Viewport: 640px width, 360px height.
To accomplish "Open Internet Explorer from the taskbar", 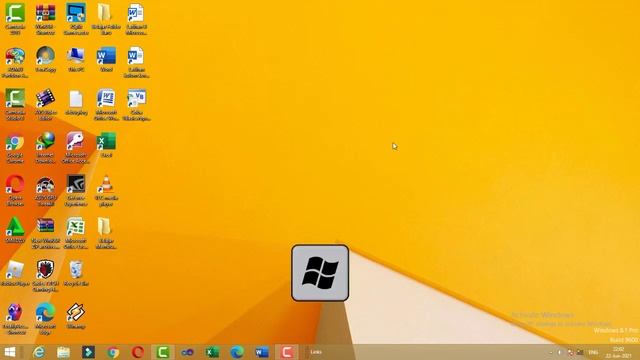I will 39,352.
